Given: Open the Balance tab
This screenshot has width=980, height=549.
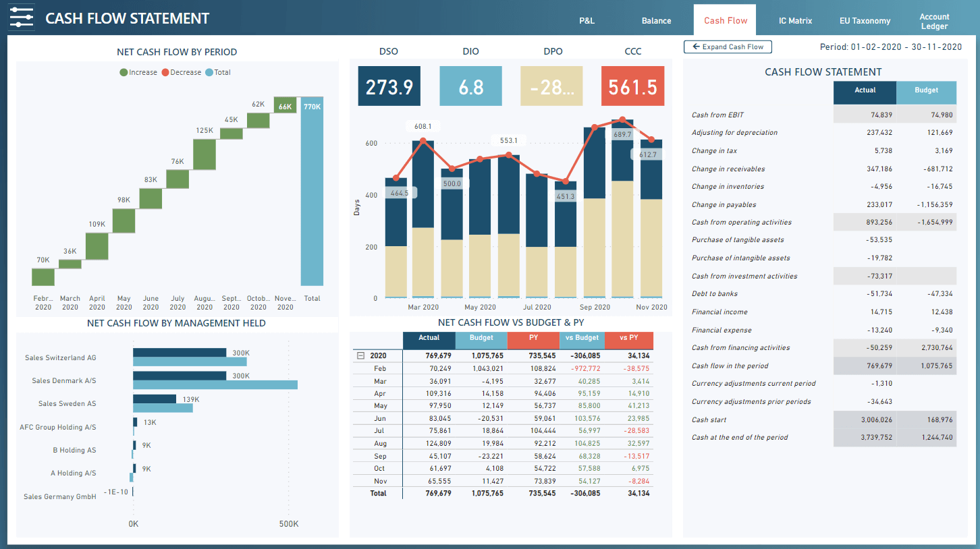Looking at the screenshot, I should point(656,21).
